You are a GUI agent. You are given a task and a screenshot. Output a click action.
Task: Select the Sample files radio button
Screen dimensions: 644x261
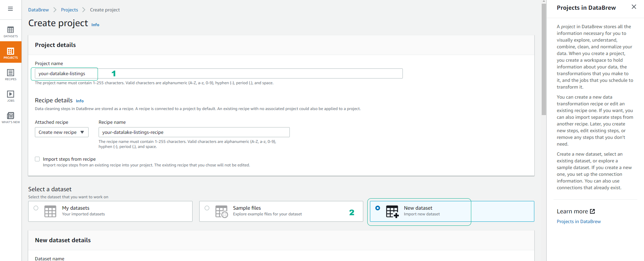(207, 208)
